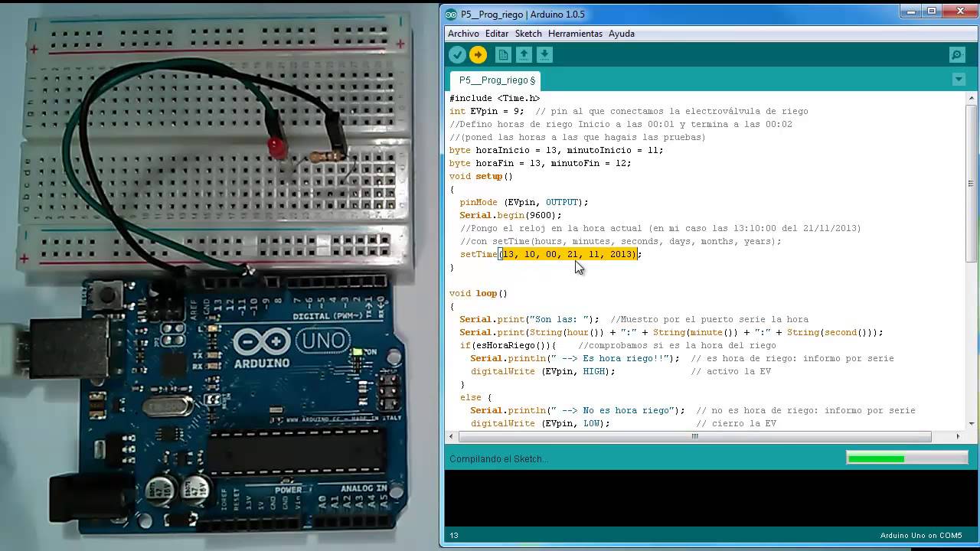980x551 pixels.
Task: Click the vertical scrollbar down arrow
Action: tap(971, 423)
